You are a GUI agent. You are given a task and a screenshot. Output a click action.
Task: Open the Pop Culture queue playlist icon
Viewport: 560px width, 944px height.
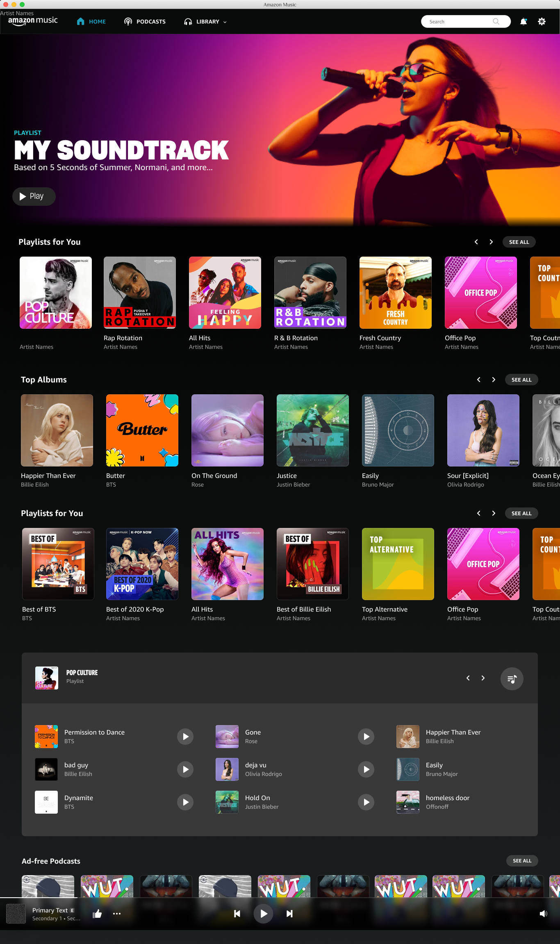pyautogui.click(x=512, y=679)
